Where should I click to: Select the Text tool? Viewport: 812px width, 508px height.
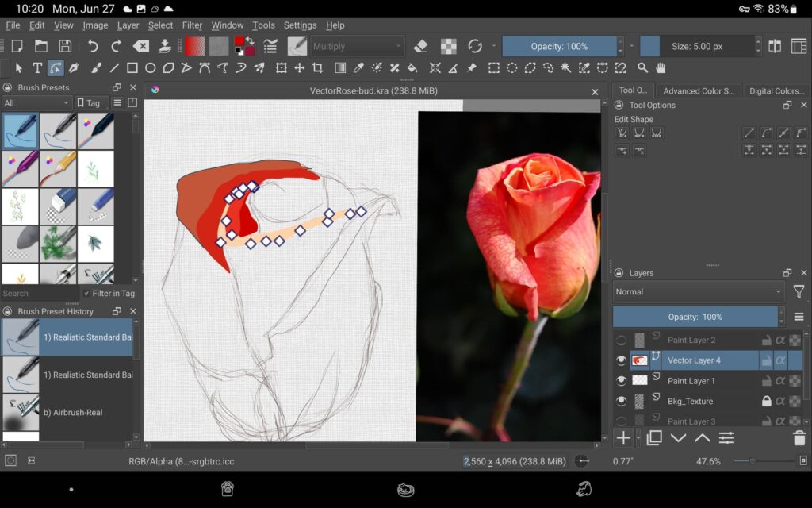point(38,67)
